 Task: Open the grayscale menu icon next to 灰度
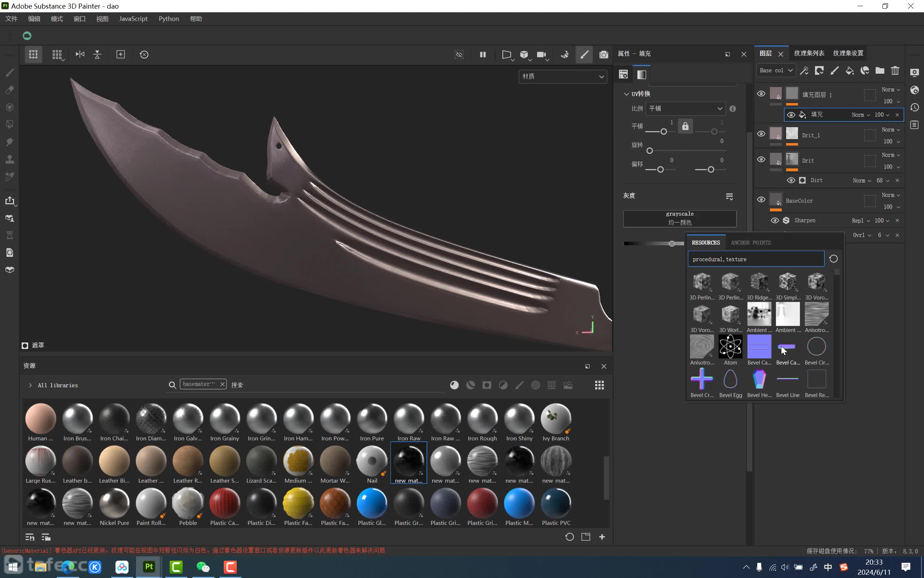point(729,197)
